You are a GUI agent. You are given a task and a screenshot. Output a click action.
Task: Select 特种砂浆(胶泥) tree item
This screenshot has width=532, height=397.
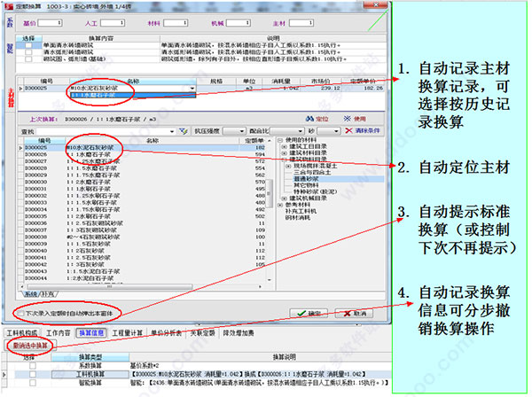315,191
